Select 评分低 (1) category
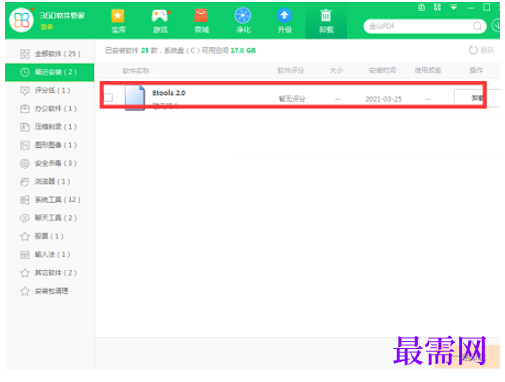This screenshot has height=382, width=505. (50, 90)
